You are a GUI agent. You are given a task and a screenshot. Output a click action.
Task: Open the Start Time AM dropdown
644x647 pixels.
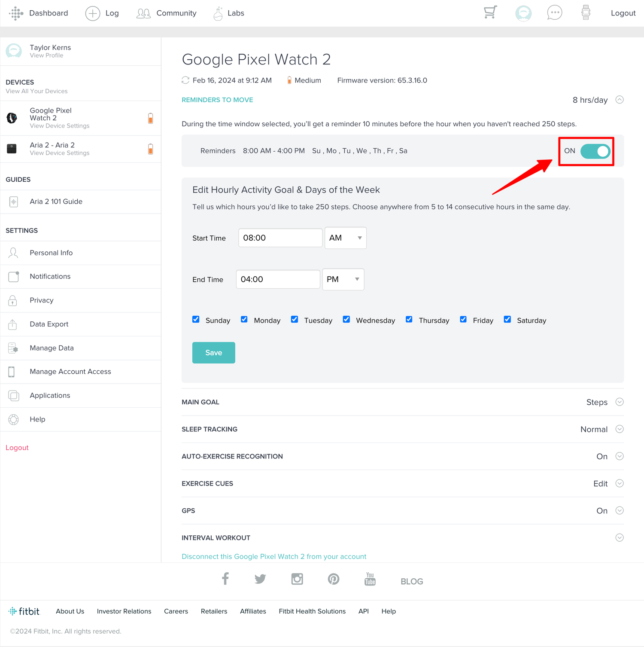tap(345, 238)
